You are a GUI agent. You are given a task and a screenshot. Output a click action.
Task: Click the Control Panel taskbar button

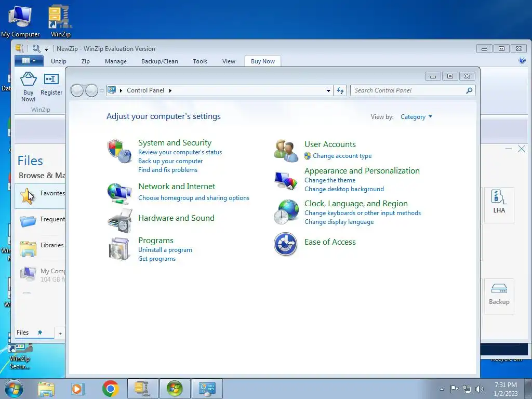pos(207,389)
